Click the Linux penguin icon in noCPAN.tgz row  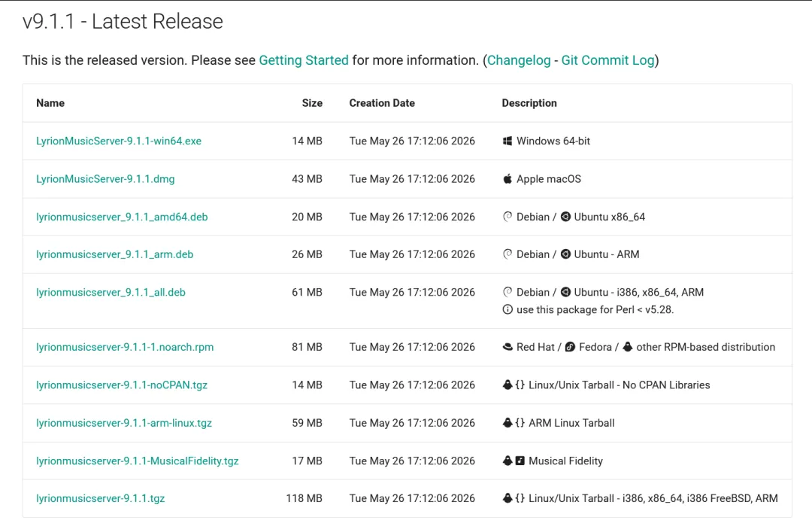[x=507, y=385]
